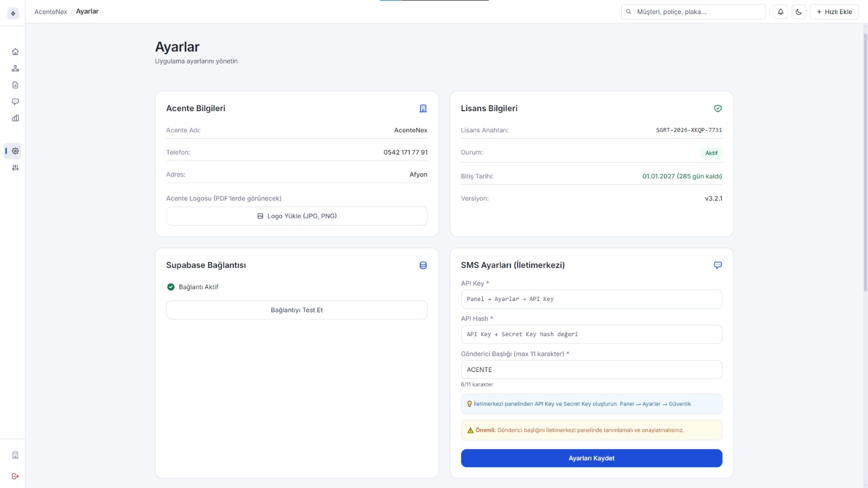Toggle dark mode with the moon icon
The image size is (868, 488).
799,12
